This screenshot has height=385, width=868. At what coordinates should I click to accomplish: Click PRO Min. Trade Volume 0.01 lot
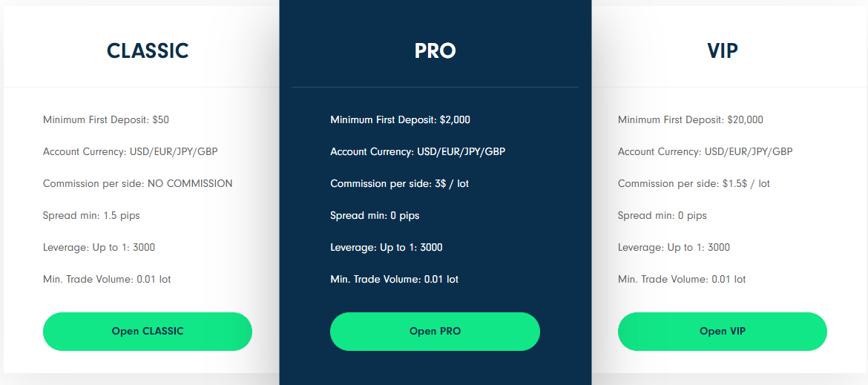coord(394,280)
